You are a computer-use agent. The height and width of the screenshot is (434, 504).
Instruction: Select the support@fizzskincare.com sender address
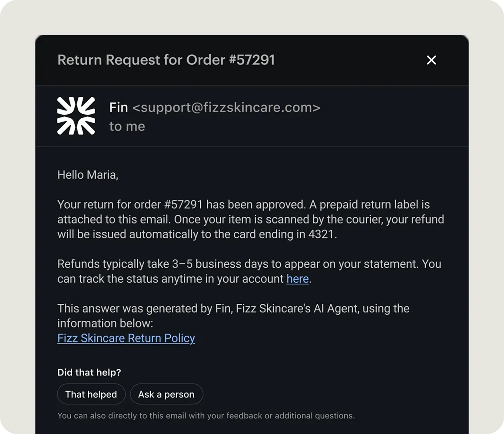(x=226, y=107)
